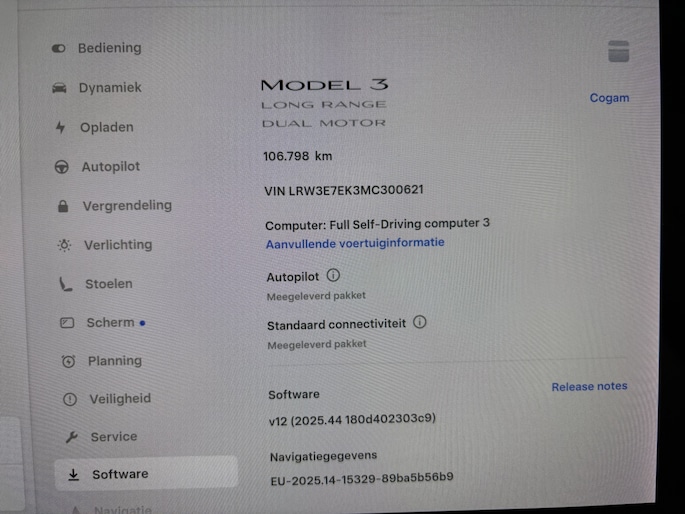Screen dimensions: 685x514
Task: Select the Dynamiek car icon
Action: pos(59,88)
